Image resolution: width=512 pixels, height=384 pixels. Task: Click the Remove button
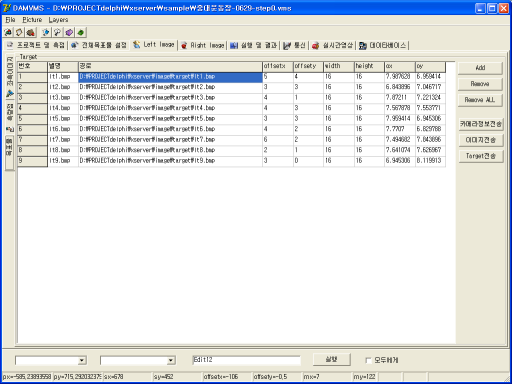coord(480,84)
